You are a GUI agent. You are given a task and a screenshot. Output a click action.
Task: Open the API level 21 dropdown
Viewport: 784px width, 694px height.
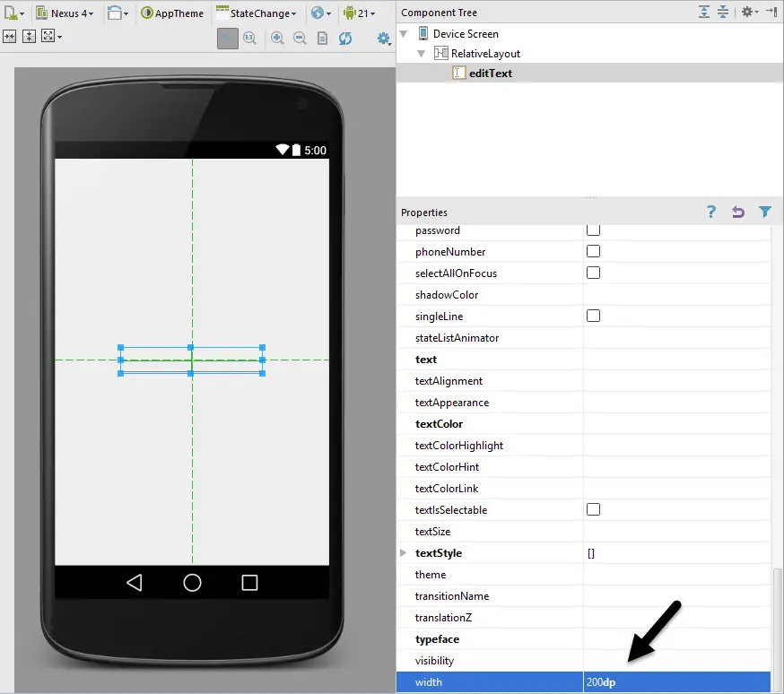pos(359,13)
